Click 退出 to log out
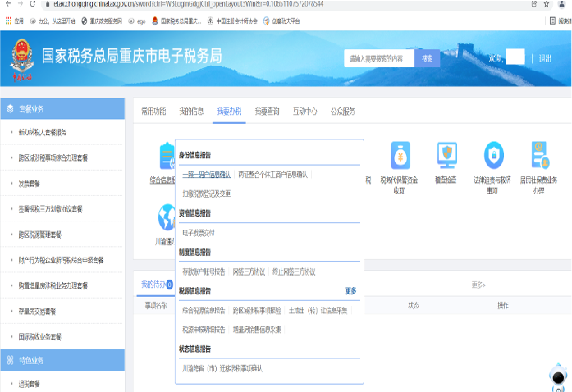The image size is (572, 392). click(545, 58)
